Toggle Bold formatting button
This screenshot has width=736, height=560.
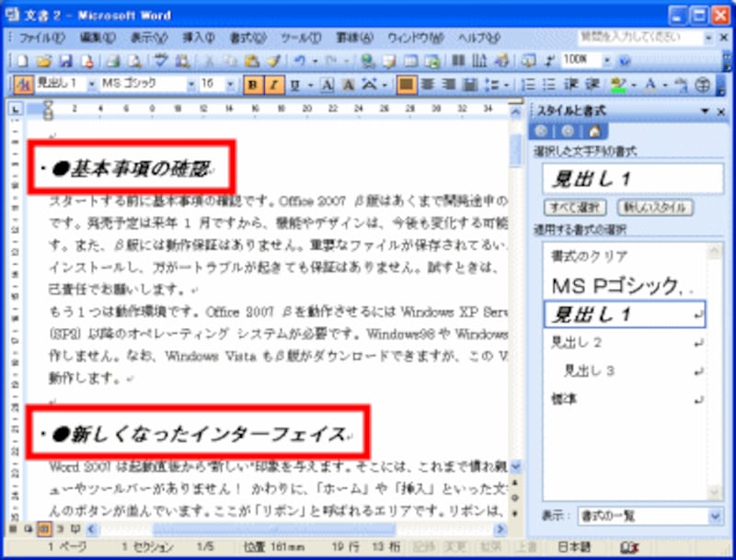253,84
